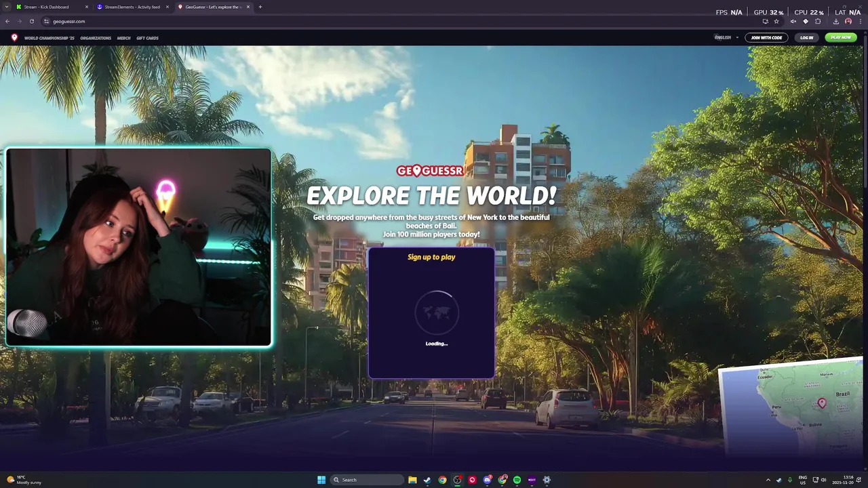This screenshot has width=868, height=488.
Task: Click the GeoGuessr pin logo in site header
Action: (14, 37)
